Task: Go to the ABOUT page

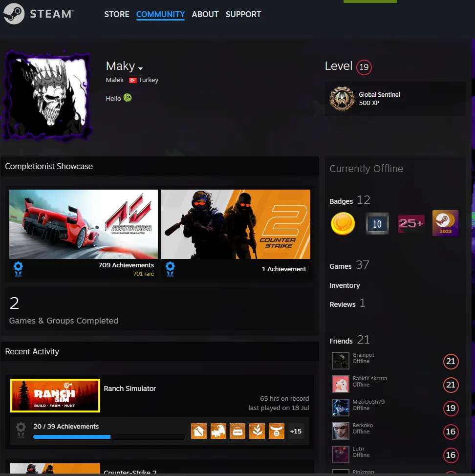Action: [205, 14]
